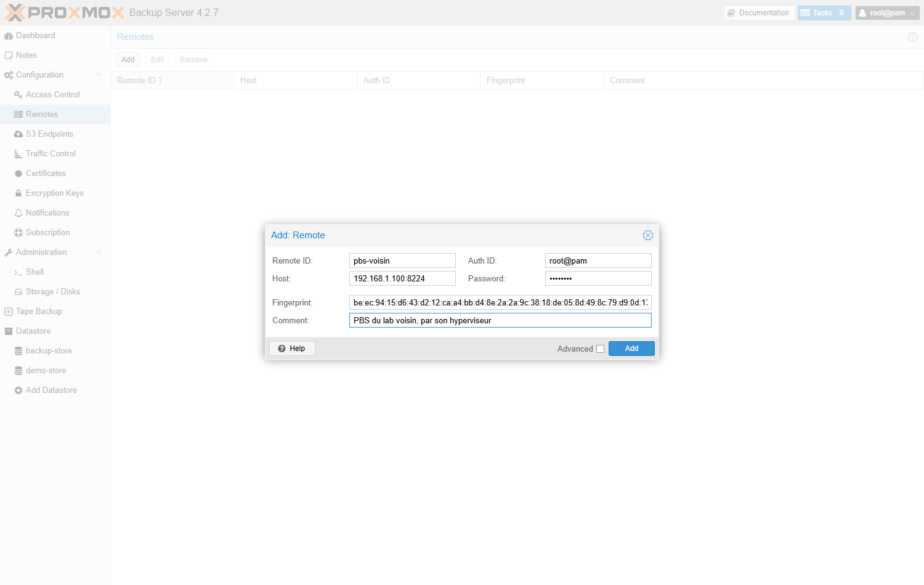The height and width of the screenshot is (585, 924).
Task: Open the Documentation link
Action: (759, 13)
